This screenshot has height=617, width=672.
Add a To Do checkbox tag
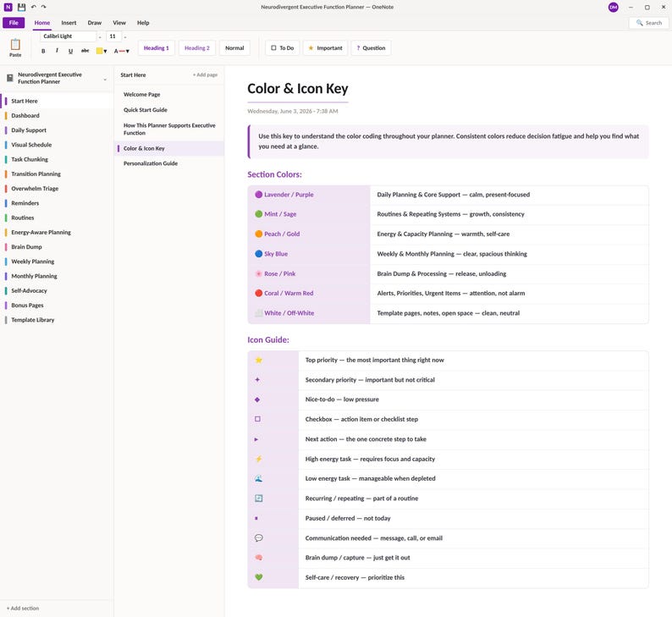pos(283,48)
